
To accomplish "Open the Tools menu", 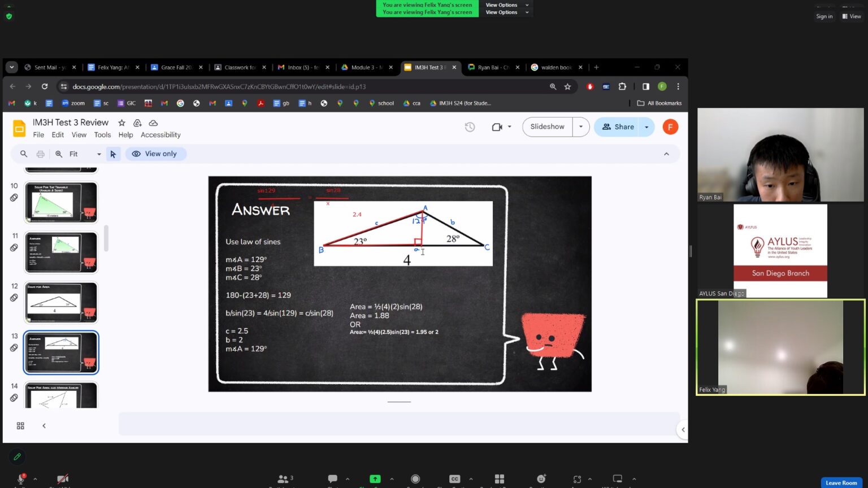I will (x=102, y=135).
